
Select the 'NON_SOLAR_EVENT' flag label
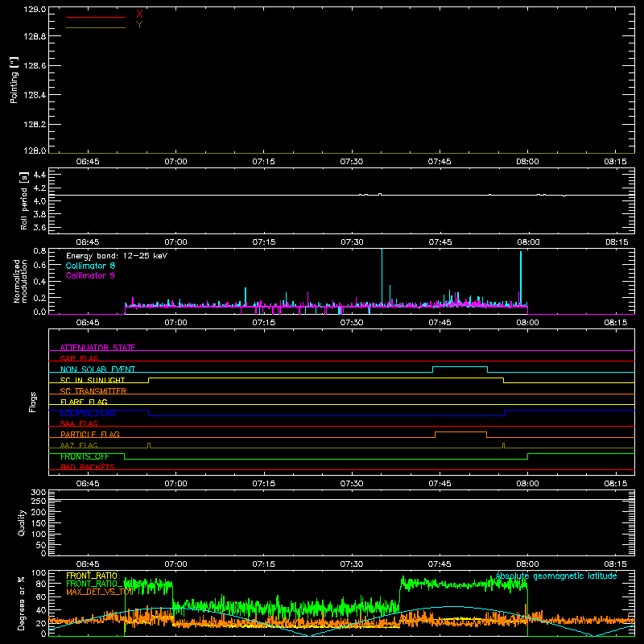point(97,369)
